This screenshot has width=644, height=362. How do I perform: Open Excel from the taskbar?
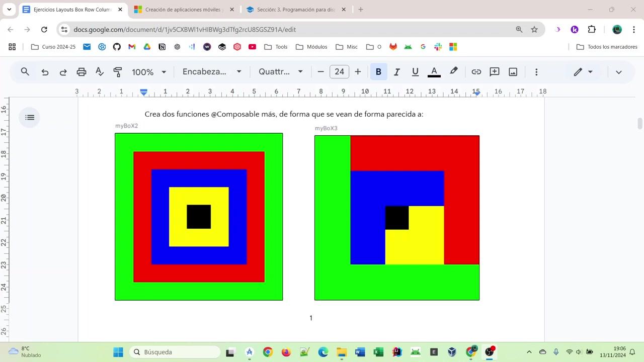pos(378,352)
